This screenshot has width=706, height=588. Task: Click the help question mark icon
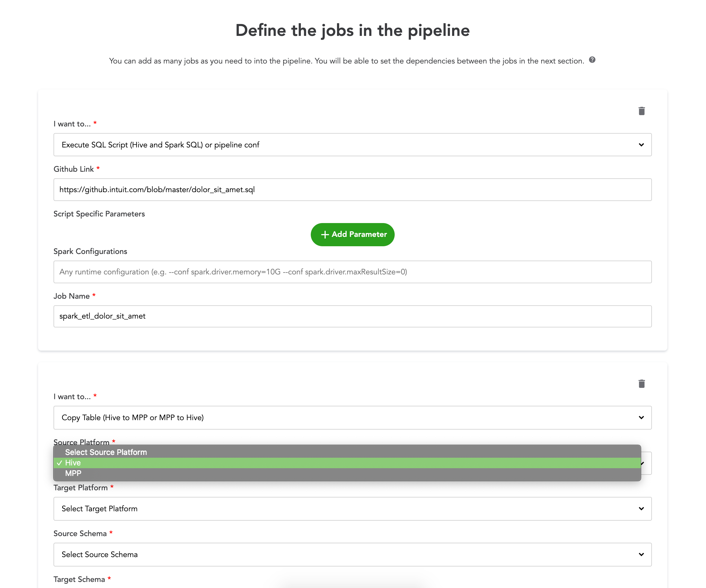(592, 60)
